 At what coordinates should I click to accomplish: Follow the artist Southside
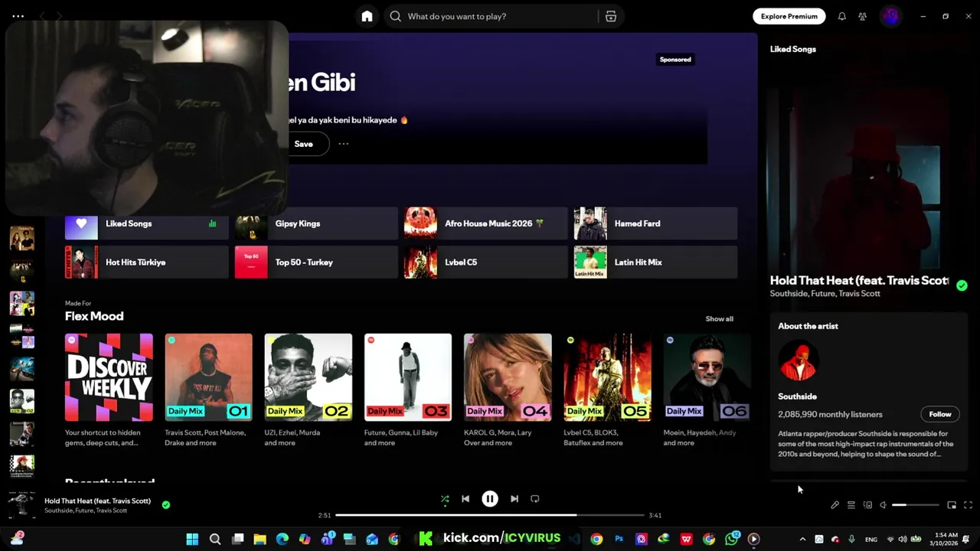pos(940,414)
